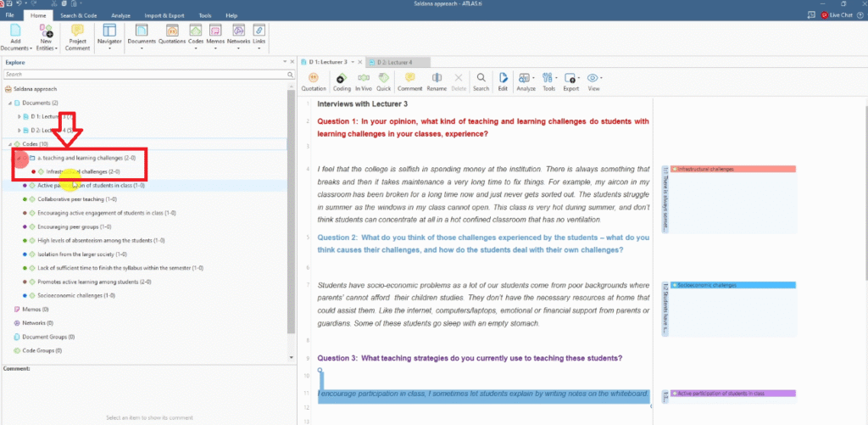Image resolution: width=868 pixels, height=425 pixels.
Task: Click the In Vivo coding icon
Action: click(364, 79)
